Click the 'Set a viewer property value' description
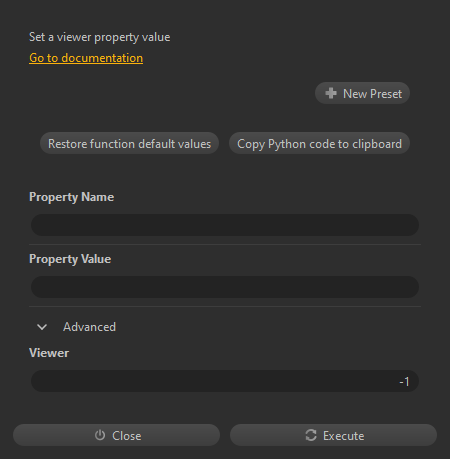The width and height of the screenshot is (450, 459). (100, 37)
